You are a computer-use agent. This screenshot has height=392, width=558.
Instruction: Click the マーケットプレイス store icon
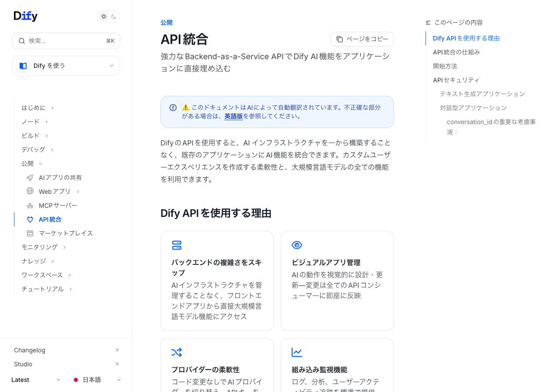click(x=30, y=233)
